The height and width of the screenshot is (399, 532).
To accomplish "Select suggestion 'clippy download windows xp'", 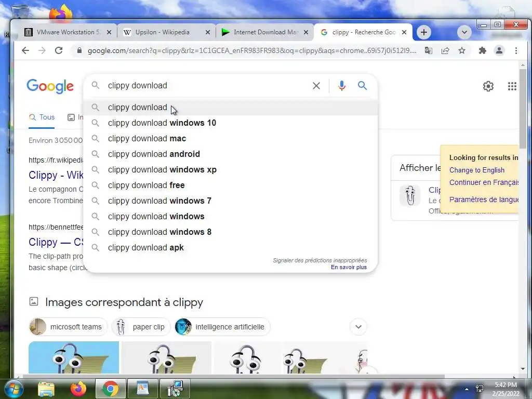I will point(230,170).
